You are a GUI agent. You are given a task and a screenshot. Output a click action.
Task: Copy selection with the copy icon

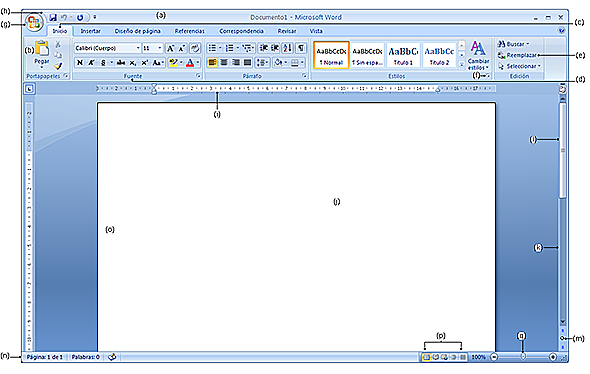click(58, 55)
